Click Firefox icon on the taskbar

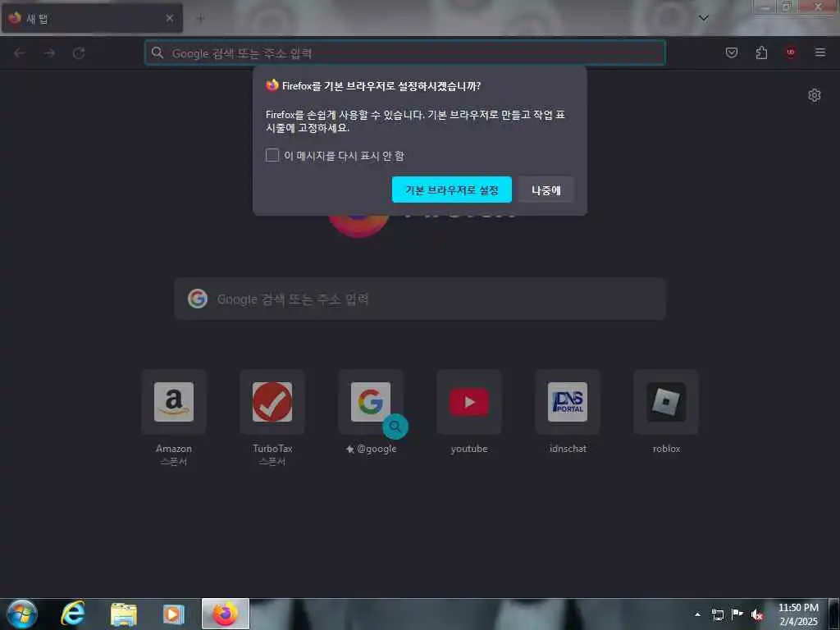pyautogui.click(x=226, y=614)
